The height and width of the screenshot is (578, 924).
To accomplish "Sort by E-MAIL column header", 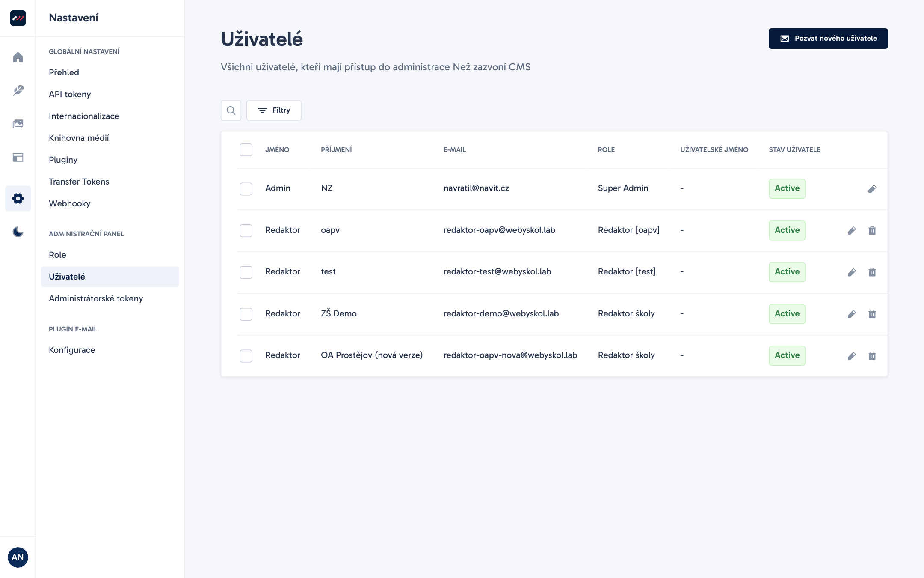I will click(455, 149).
